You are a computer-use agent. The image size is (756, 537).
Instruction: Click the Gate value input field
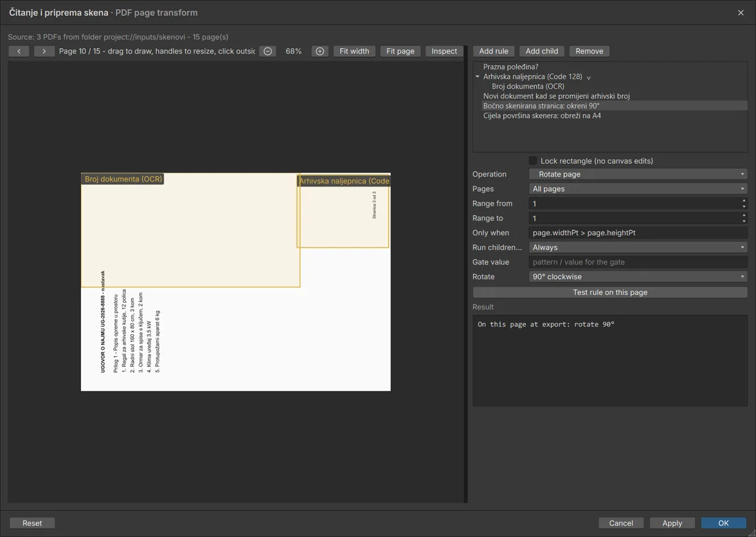click(x=638, y=262)
